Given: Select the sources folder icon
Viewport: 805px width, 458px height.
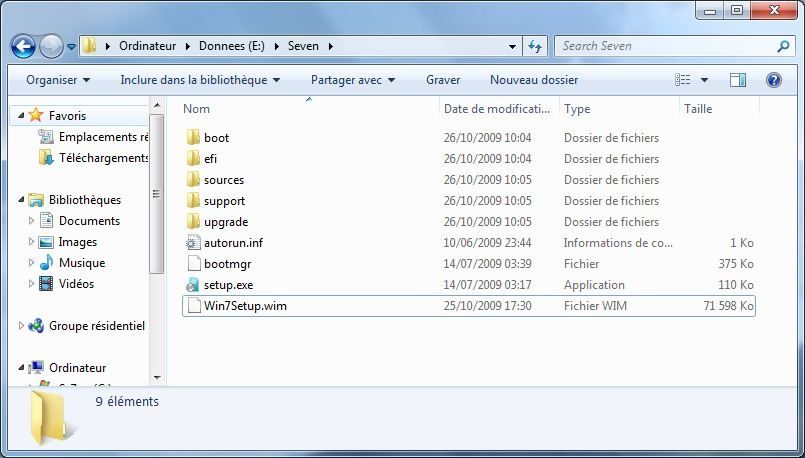Looking at the screenshot, I should [194, 180].
